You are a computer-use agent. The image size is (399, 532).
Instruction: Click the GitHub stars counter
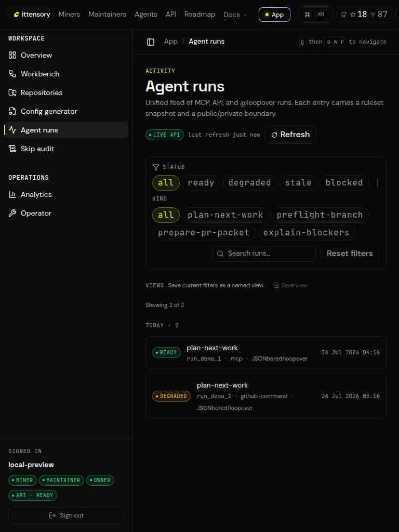point(358,14)
